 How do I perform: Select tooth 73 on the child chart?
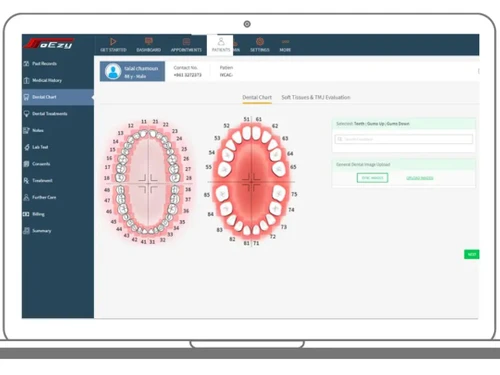click(x=270, y=219)
